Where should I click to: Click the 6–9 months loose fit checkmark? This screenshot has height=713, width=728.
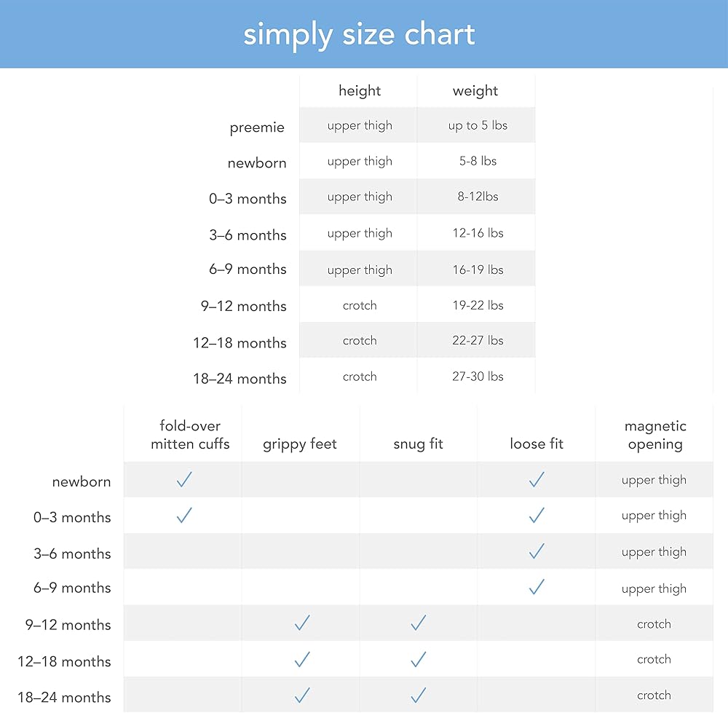click(537, 586)
